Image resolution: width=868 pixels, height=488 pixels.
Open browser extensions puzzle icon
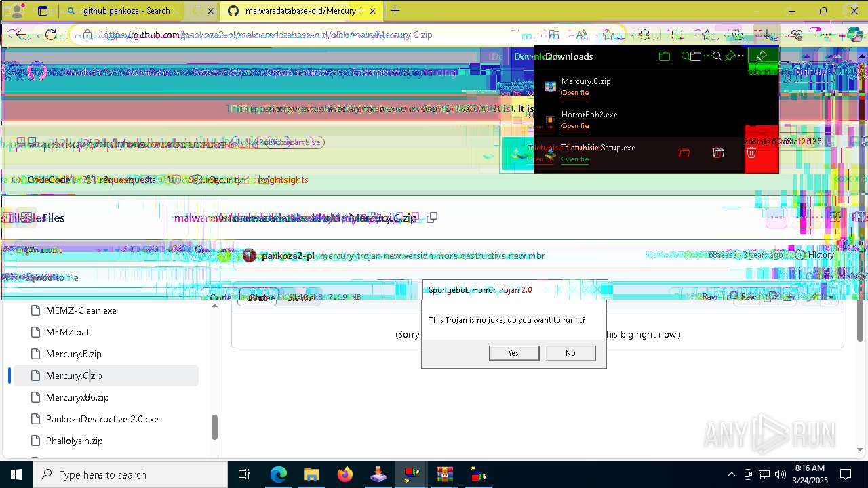(x=644, y=35)
